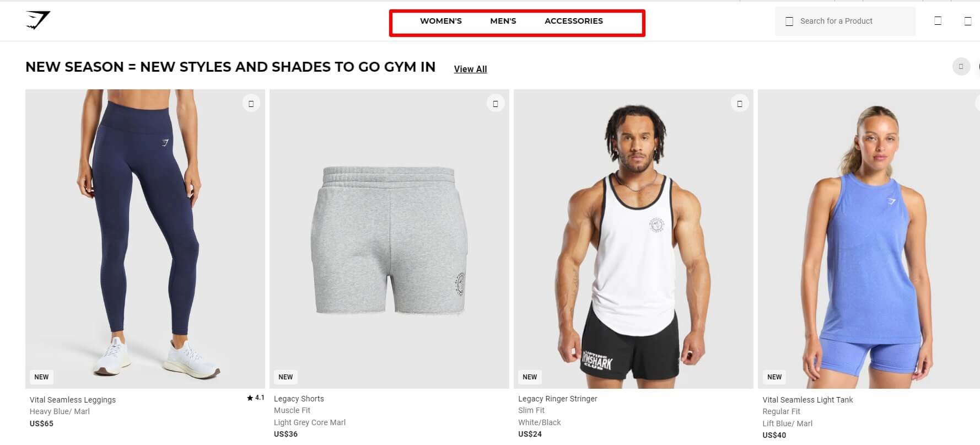The height and width of the screenshot is (445, 980).
Task: Click the View All link
Action: [x=470, y=69]
